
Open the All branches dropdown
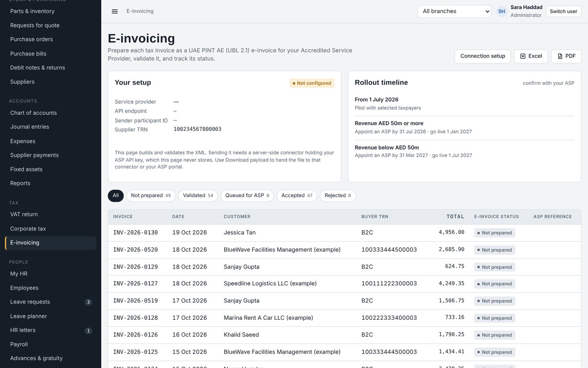point(454,11)
